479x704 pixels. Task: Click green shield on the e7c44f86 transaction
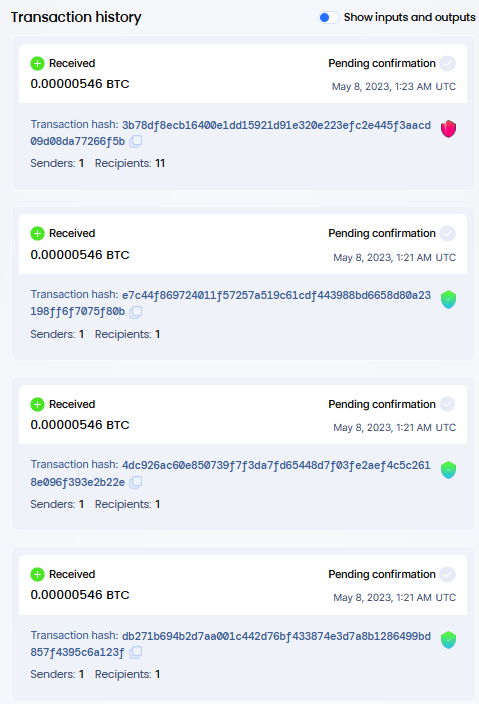[448, 299]
